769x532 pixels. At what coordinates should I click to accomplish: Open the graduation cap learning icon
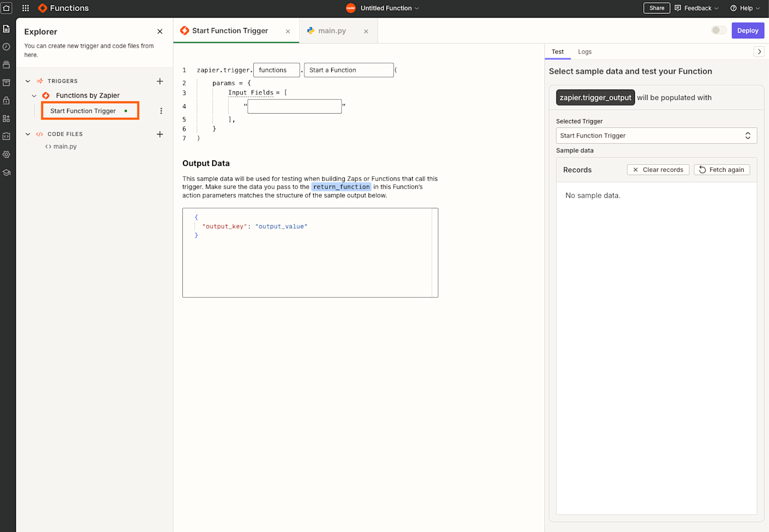pos(7,172)
